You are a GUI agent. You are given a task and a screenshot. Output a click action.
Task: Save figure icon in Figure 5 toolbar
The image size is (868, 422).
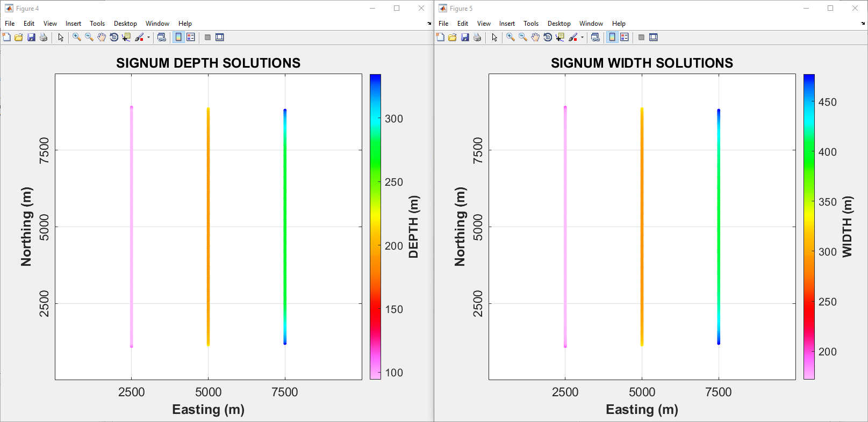(x=465, y=37)
